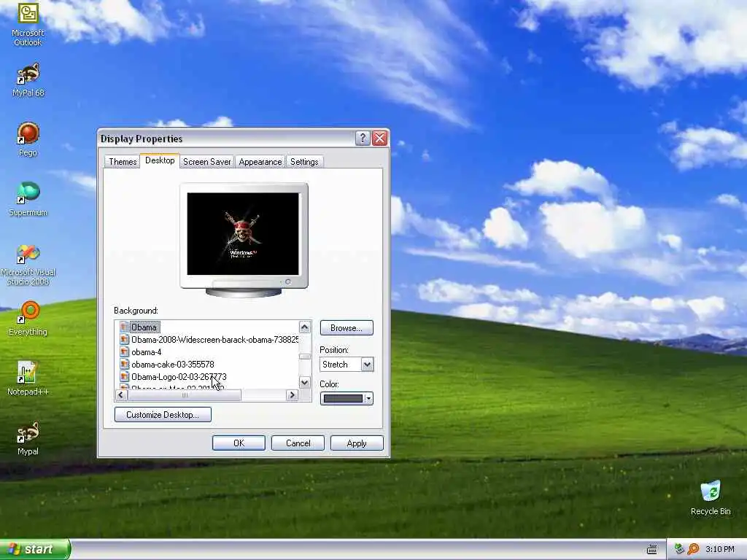The width and height of the screenshot is (747, 560).
Task: Click the Cancel button
Action: point(298,443)
